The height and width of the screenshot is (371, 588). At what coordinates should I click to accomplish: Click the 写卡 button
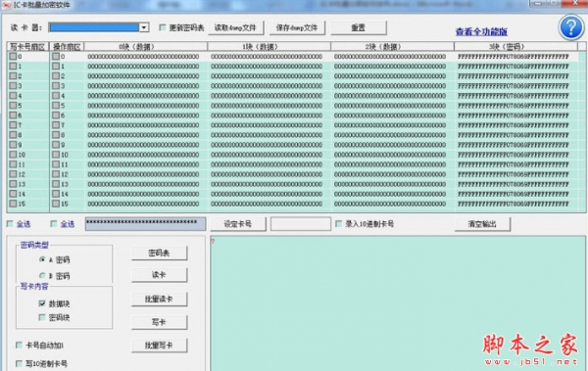[x=159, y=322]
